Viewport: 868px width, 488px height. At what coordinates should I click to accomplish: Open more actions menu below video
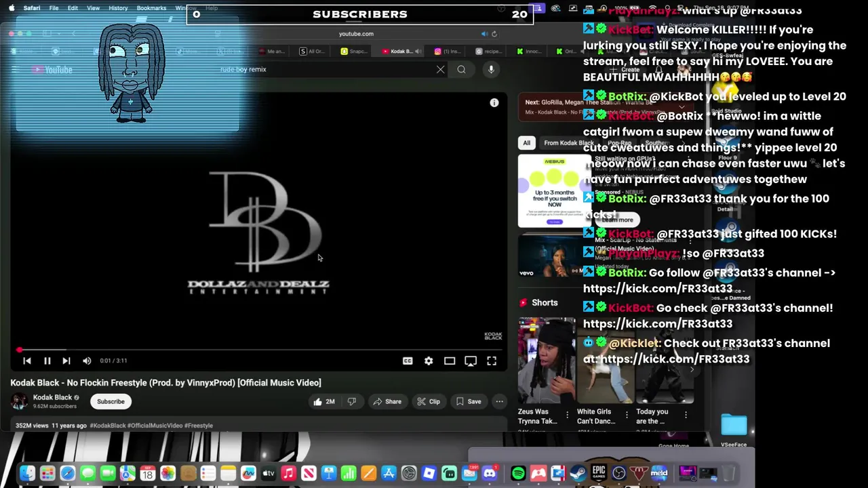click(499, 401)
